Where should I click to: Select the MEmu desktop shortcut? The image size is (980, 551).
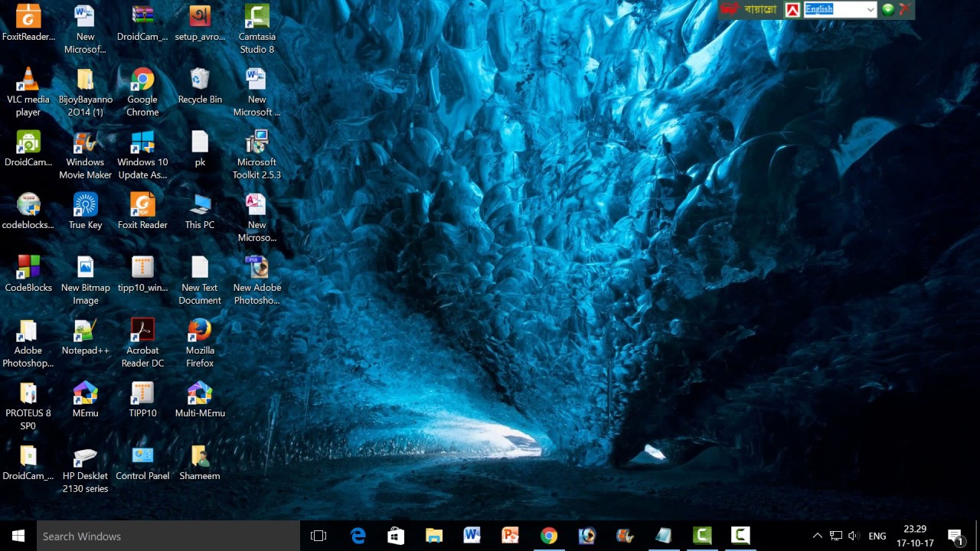coord(85,399)
